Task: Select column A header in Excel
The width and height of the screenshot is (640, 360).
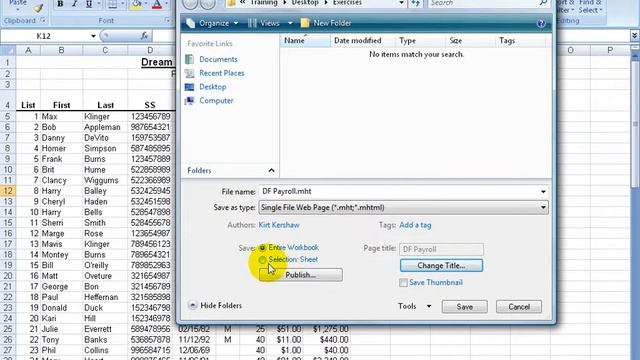Action: click(28, 50)
